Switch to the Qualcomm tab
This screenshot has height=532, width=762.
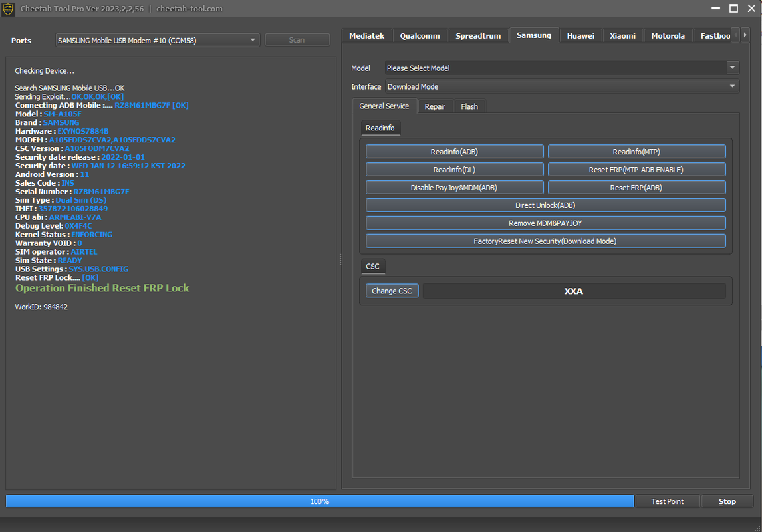tap(420, 36)
